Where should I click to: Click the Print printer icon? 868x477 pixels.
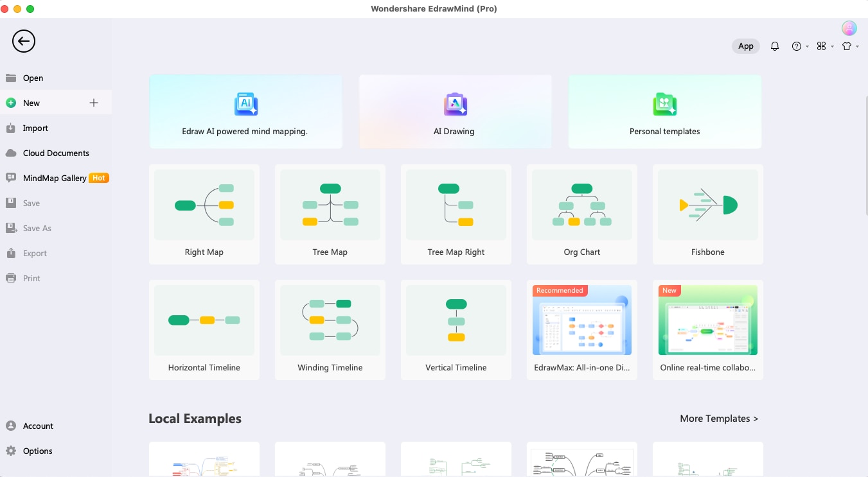click(11, 279)
